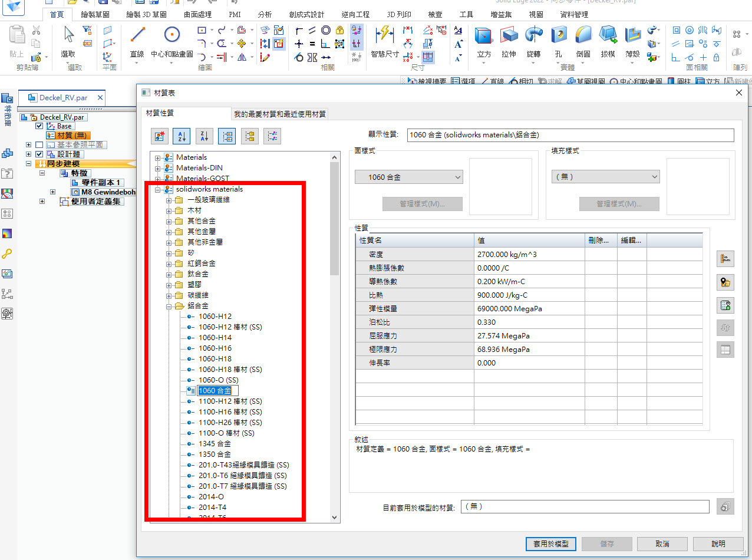752x560 pixels.
Task: Click the 密度 value cell 2700.000 kg/m^3
Action: (529, 254)
